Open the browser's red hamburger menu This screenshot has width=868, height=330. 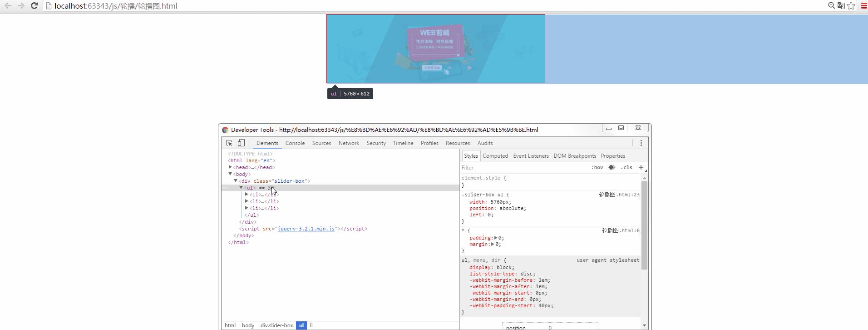click(864, 5)
